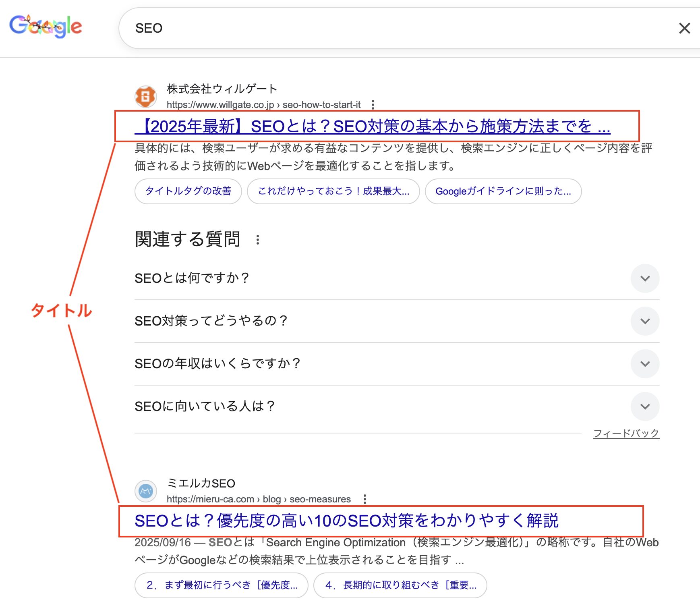Expand SEOの年収はいくらですか？ question
700x614 pixels.
[x=645, y=364]
